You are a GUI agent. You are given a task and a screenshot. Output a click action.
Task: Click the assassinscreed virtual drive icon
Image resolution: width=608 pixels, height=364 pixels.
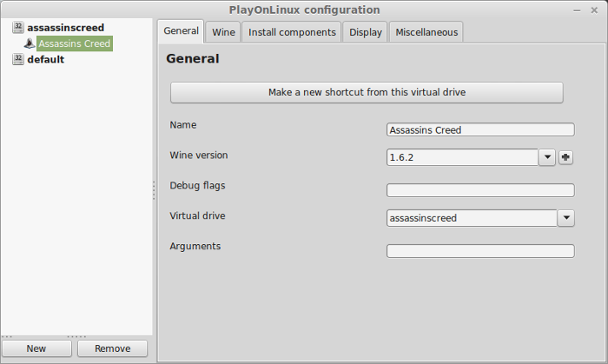tap(18, 28)
